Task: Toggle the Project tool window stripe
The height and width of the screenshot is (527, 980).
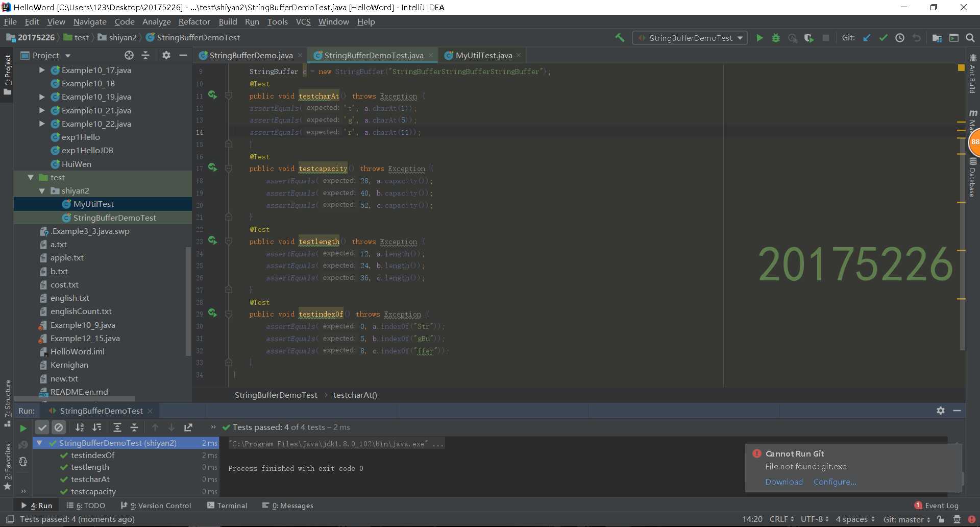Action: click(x=7, y=75)
